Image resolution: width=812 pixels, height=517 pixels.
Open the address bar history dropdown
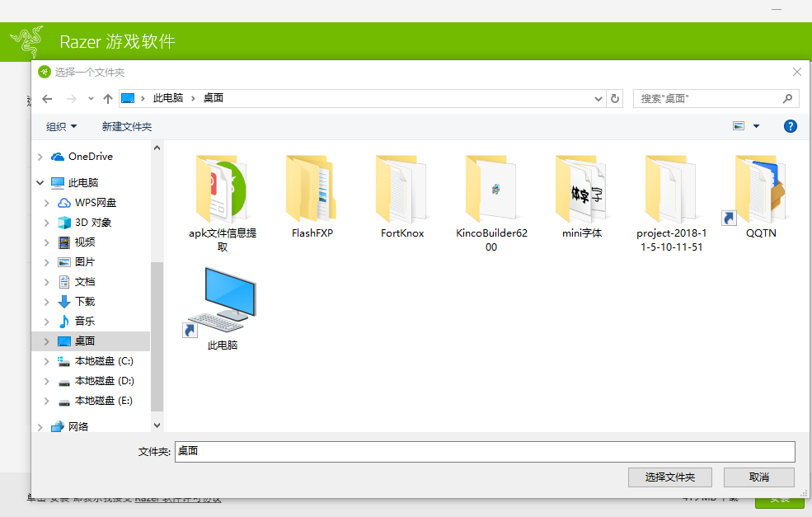pos(598,98)
